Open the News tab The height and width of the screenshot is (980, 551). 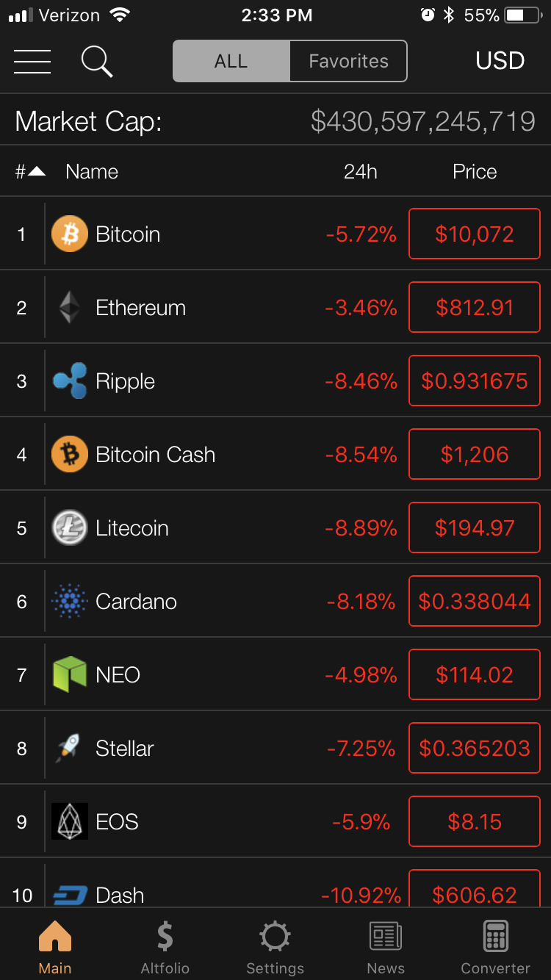coord(386,948)
